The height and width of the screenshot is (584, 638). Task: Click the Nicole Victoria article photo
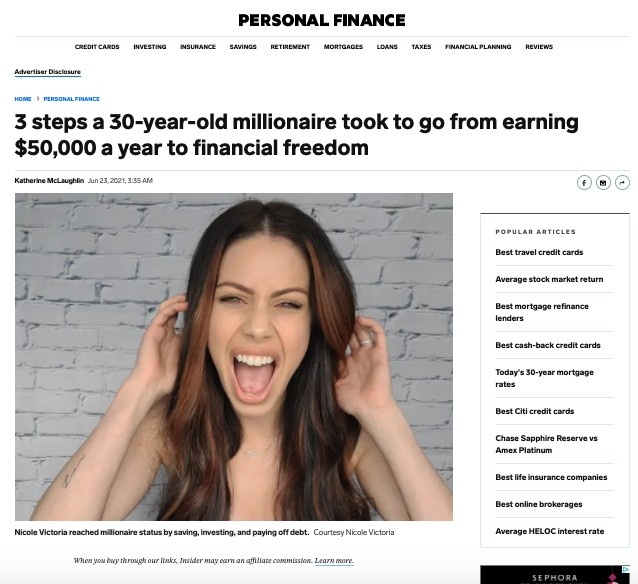click(234, 357)
